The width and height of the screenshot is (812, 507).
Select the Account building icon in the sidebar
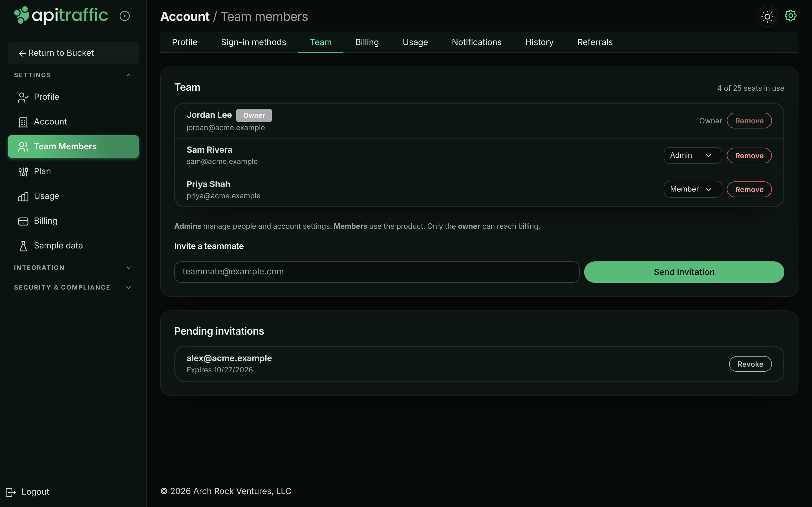click(23, 122)
